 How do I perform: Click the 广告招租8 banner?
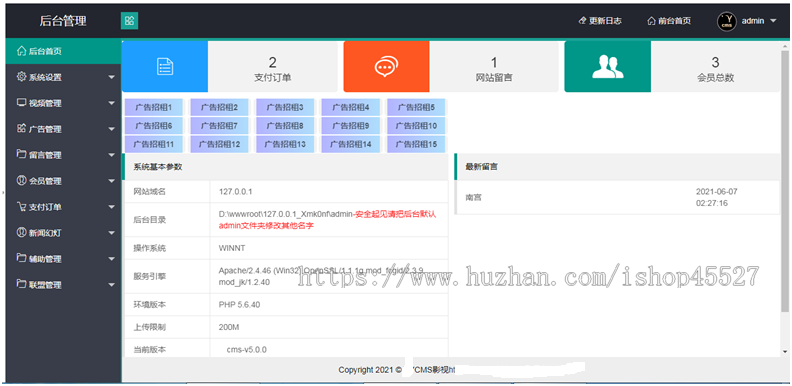point(285,126)
